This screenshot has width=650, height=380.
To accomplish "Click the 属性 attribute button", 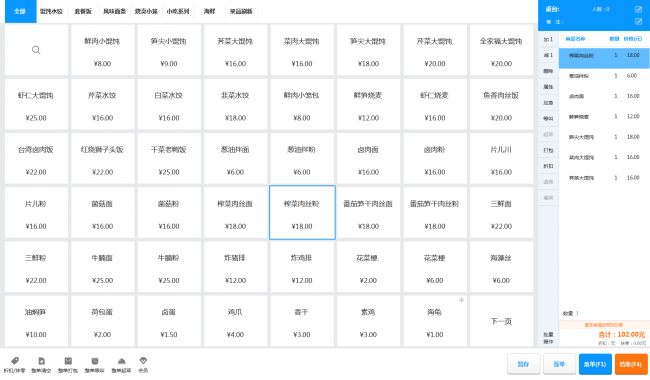I will click(x=548, y=87).
